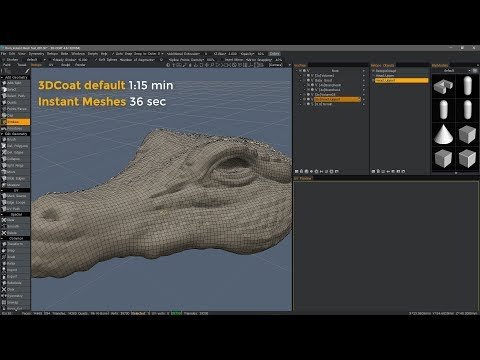Open the options arrow on Root row
The width and height of the screenshot is (480, 360).
[364, 71]
